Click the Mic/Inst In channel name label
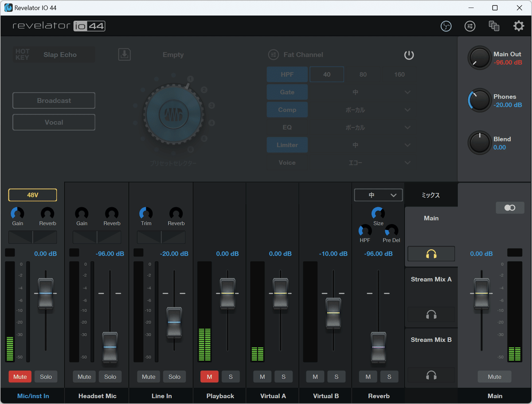 (x=33, y=396)
